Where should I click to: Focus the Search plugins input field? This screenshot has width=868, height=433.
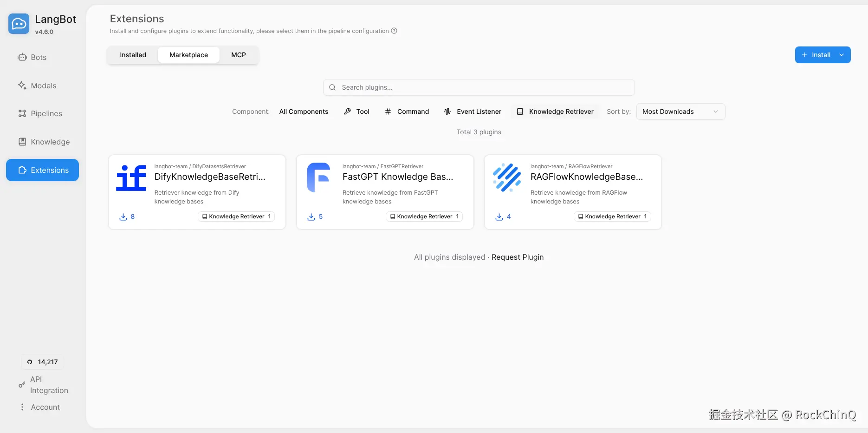[x=479, y=87]
